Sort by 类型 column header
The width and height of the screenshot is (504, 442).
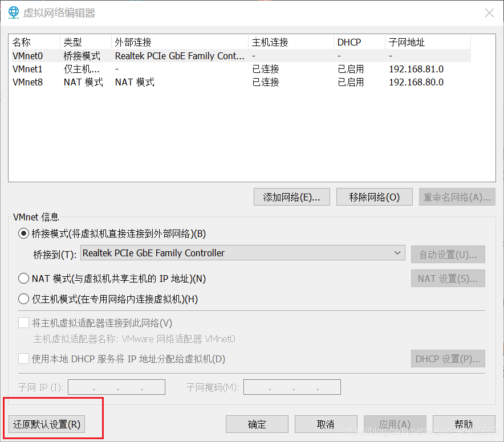tap(86, 42)
